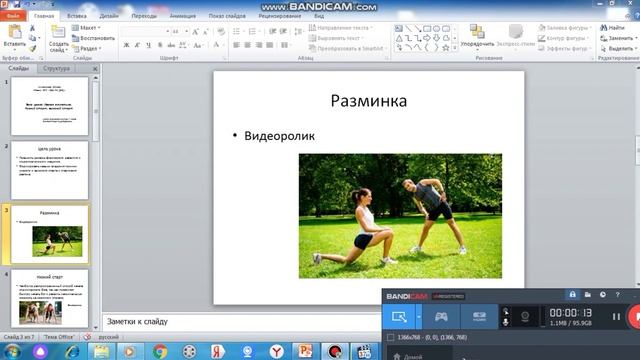This screenshot has width=640, height=360.
Task: Select the triangle shape in the shapes gallery
Action: point(399,38)
